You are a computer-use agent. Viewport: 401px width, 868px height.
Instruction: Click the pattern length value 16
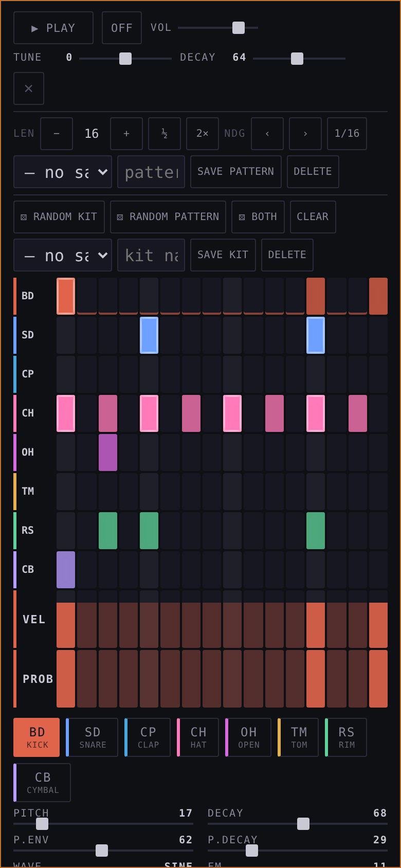click(x=92, y=134)
